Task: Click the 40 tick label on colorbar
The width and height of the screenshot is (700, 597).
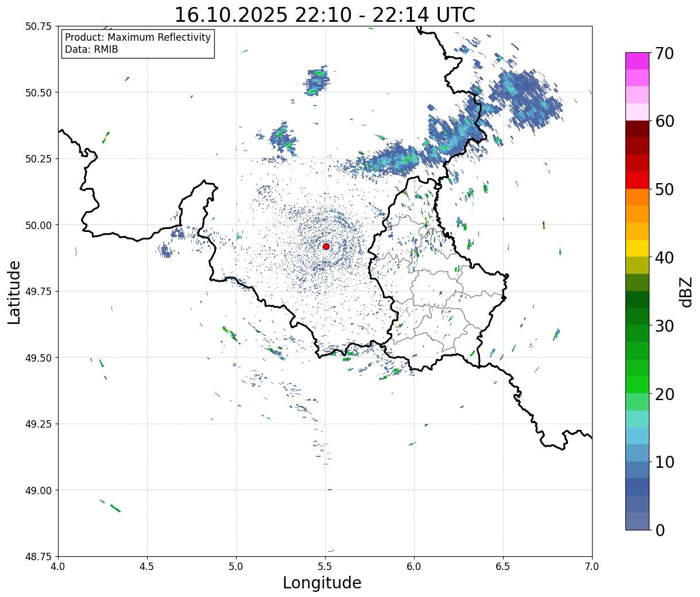Action: click(664, 258)
